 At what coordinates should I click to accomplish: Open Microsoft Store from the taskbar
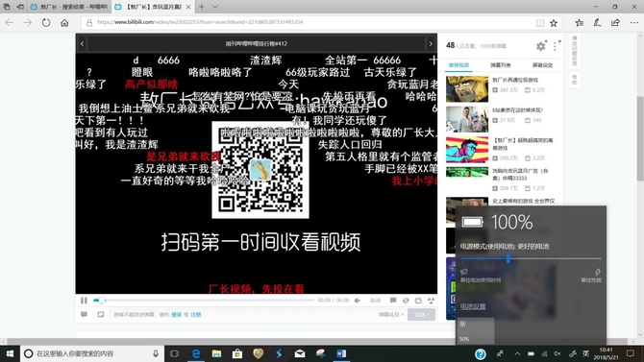[237, 353]
